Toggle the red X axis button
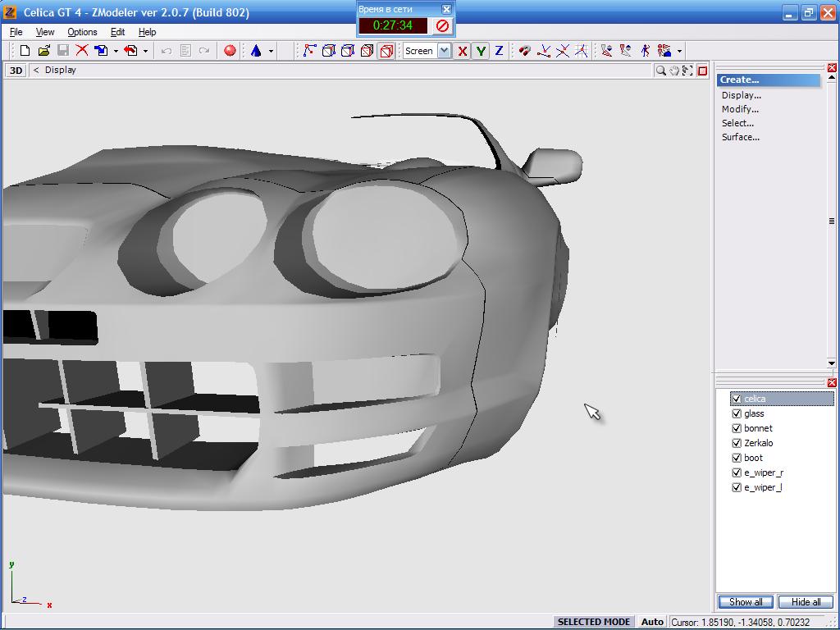840x630 pixels. [x=463, y=51]
